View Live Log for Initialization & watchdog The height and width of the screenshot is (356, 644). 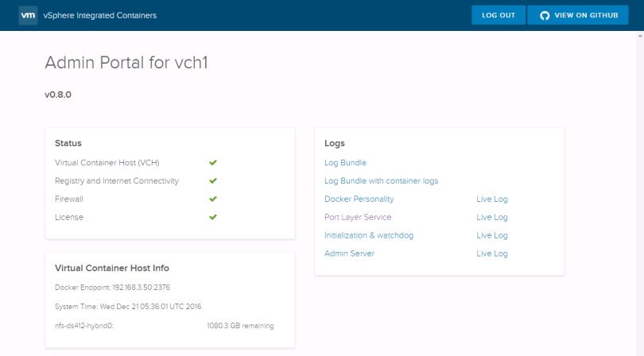(491, 235)
